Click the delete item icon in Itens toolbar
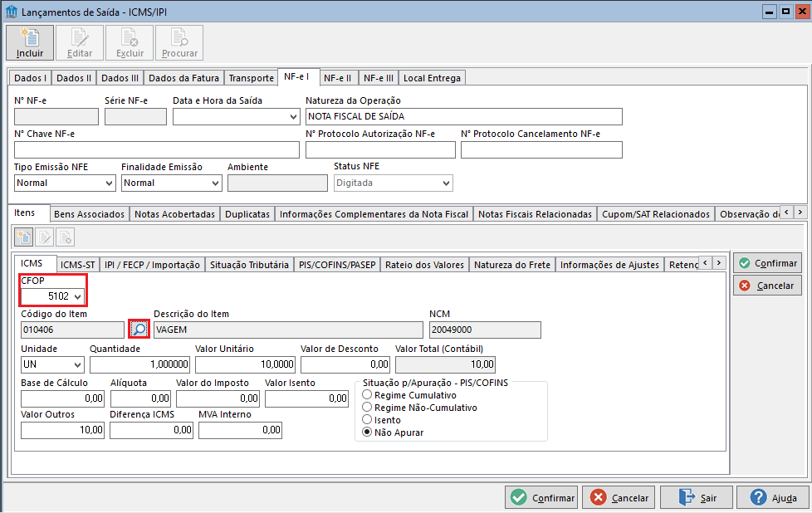This screenshot has width=812, height=513. point(66,237)
